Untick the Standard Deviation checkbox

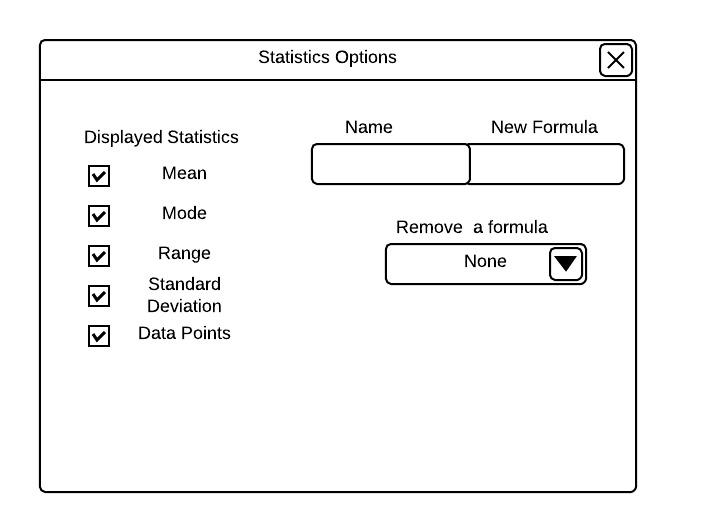[99, 296]
